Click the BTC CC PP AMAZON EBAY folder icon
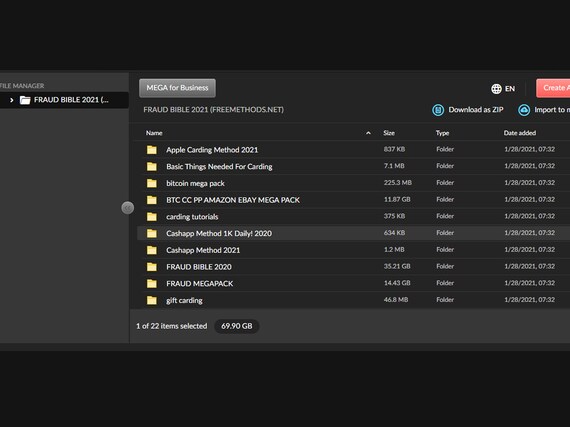The height and width of the screenshot is (427, 570). click(x=152, y=200)
